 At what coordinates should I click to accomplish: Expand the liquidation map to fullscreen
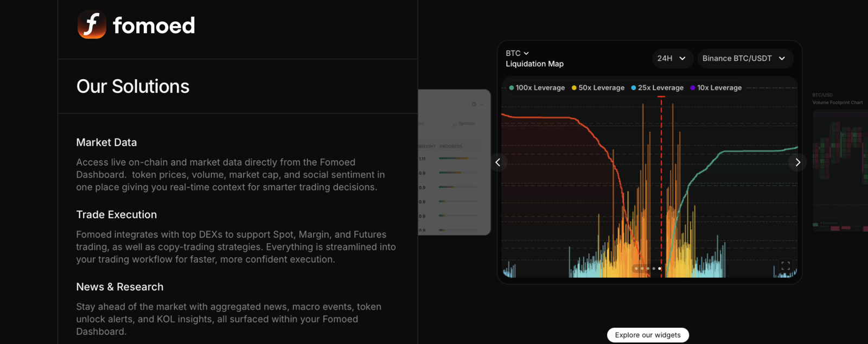tap(785, 265)
